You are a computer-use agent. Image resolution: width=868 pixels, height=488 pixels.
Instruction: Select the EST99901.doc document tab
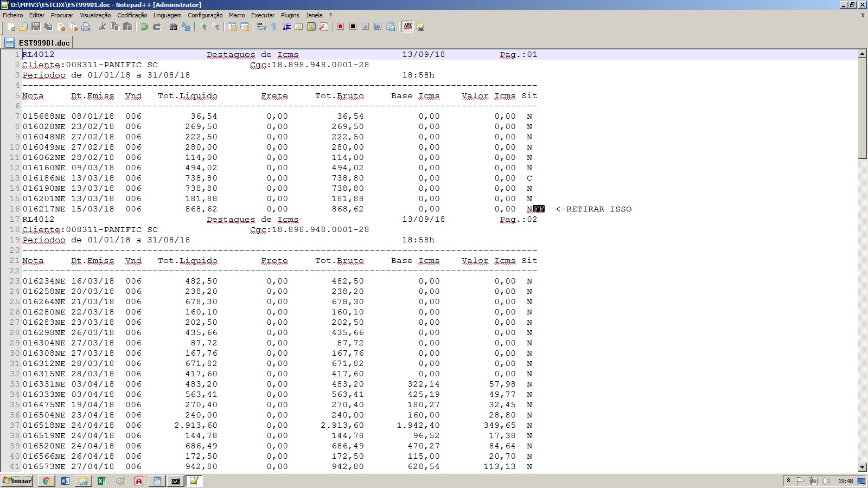pyautogui.click(x=38, y=42)
